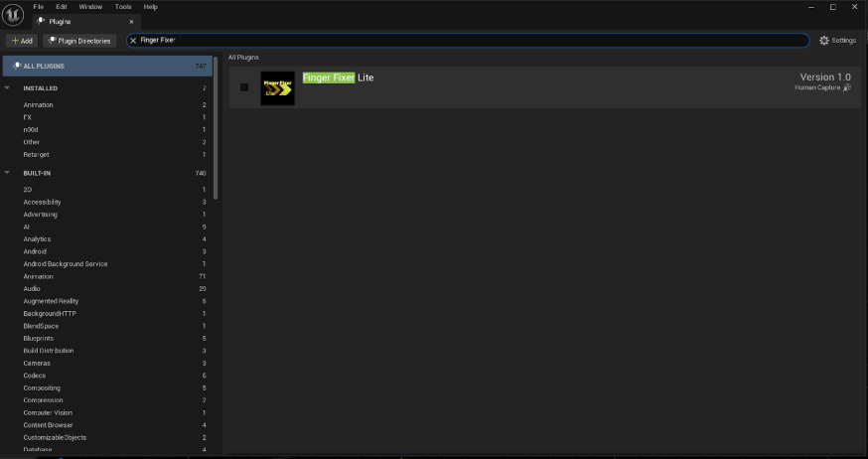The height and width of the screenshot is (459, 868).
Task: Click the Unreal Engine logo icon
Action: [13, 15]
